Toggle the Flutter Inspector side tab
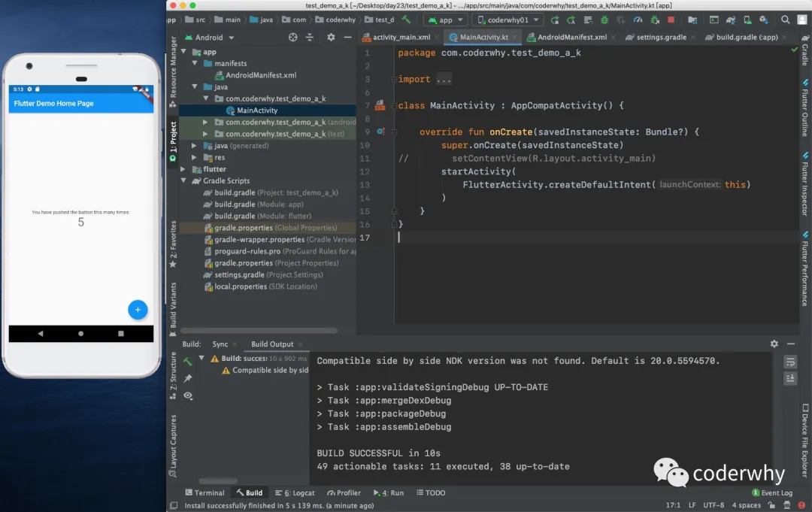The image size is (812, 512). (x=804, y=184)
